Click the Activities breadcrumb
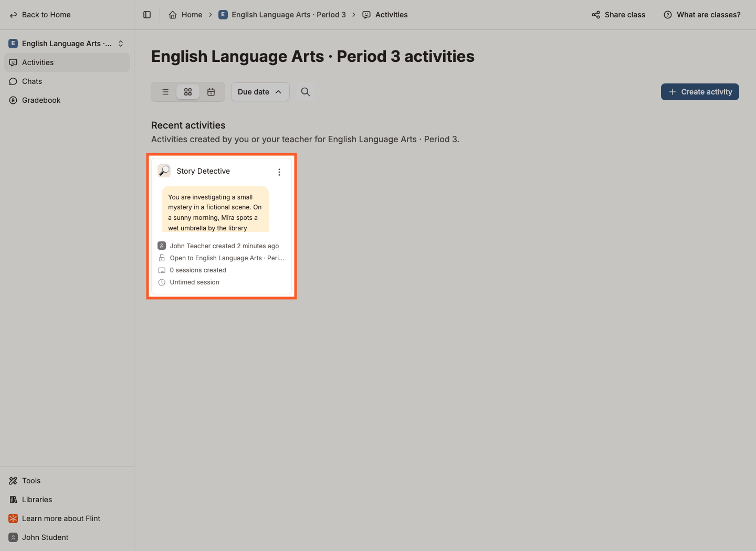756x551 pixels. pos(385,15)
